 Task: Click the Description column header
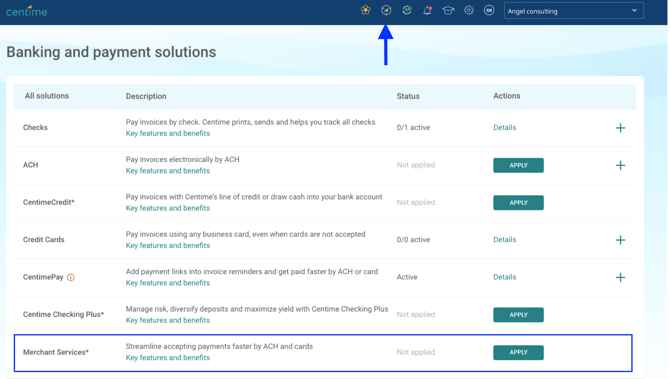(x=146, y=96)
